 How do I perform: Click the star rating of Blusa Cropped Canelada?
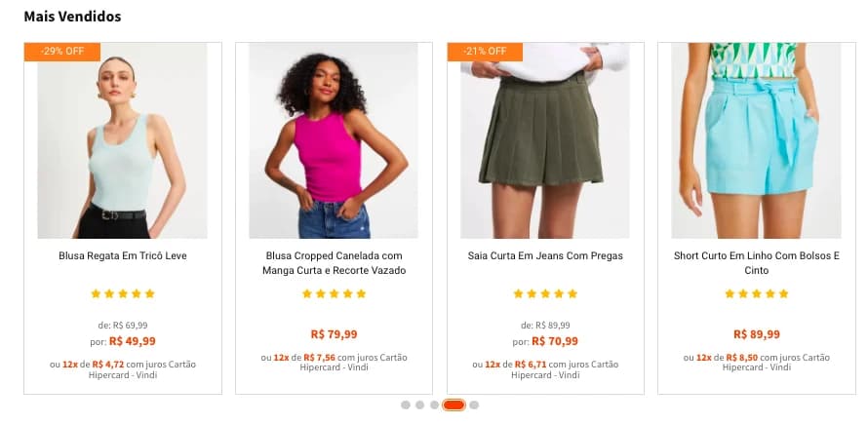point(334,294)
